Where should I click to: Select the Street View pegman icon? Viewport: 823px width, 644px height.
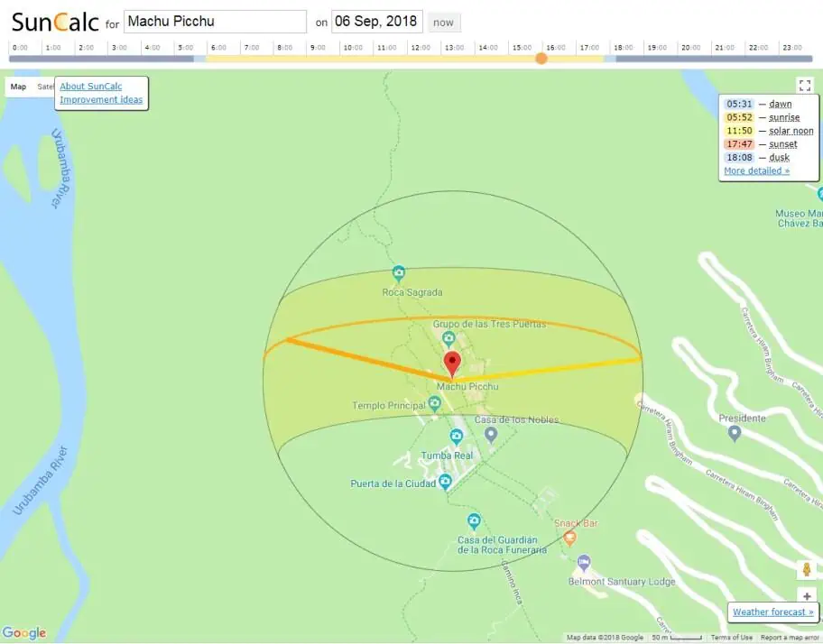point(806,569)
